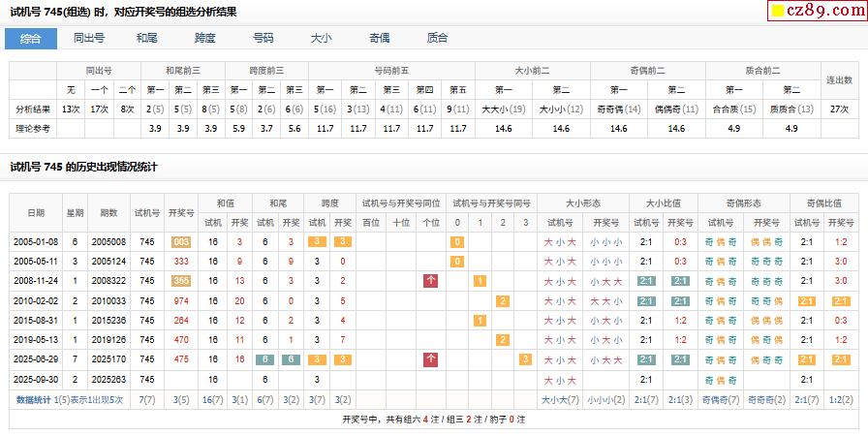Screen dimensions: 868x436
Task: Click the orange 2 badge in the 2019126 row
Action: click(x=503, y=340)
